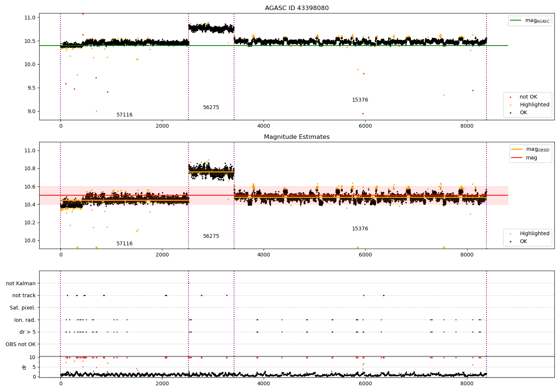This screenshot has height=392, width=560.
Task: Click obsid 15376 in Magnitude Estimates plot
Action: pyautogui.click(x=360, y=229)
